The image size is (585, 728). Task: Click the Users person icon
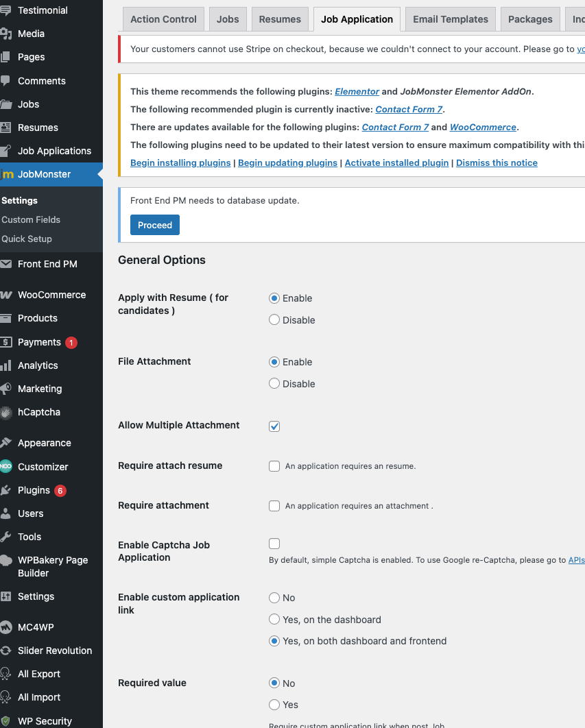click(x=5, y=513)
